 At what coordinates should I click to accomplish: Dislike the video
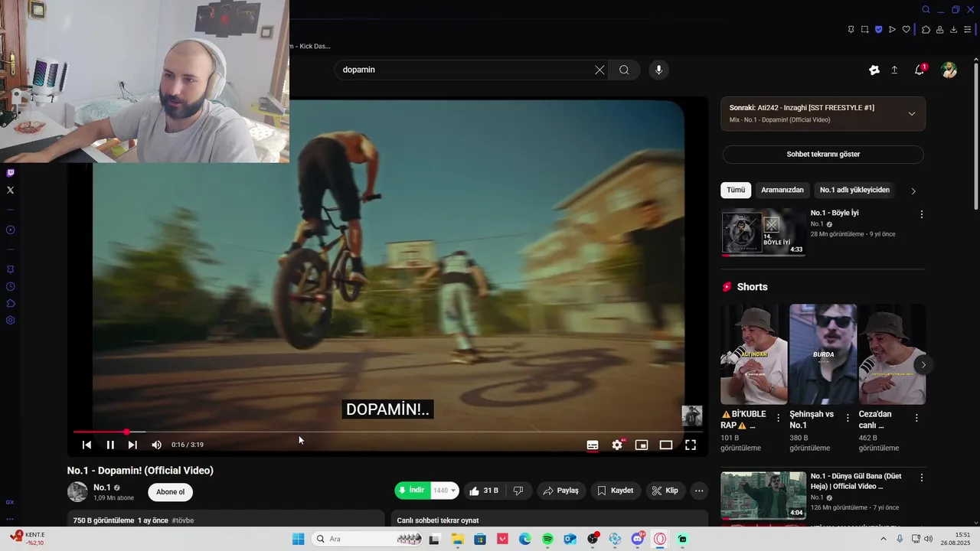[518, 491]
